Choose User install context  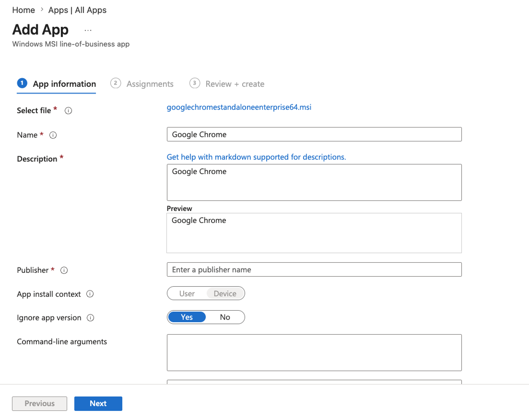[x=187, y=293]
